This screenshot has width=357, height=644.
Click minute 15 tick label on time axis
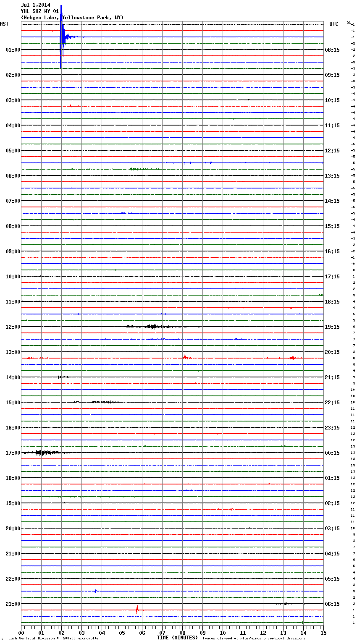(x=323, y=633)
